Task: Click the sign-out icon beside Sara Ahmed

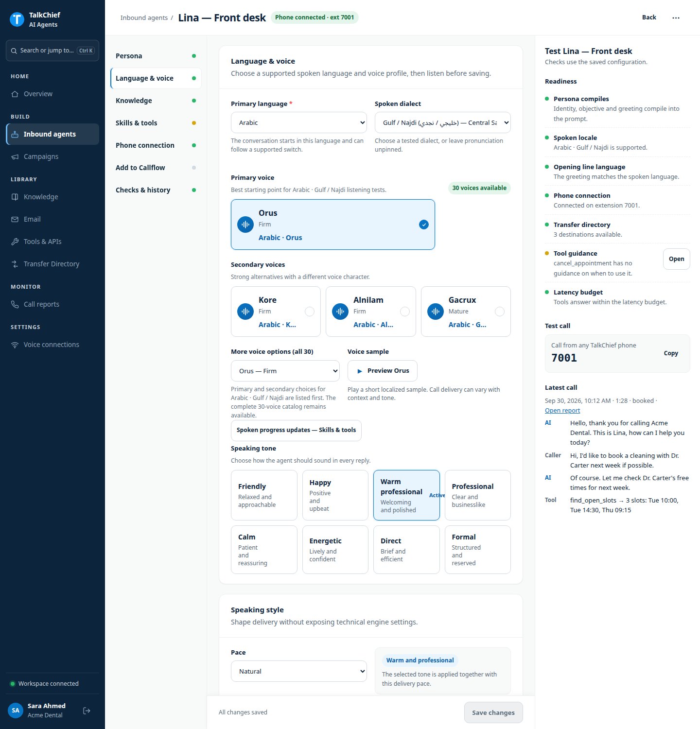Action: coord(87,711)
